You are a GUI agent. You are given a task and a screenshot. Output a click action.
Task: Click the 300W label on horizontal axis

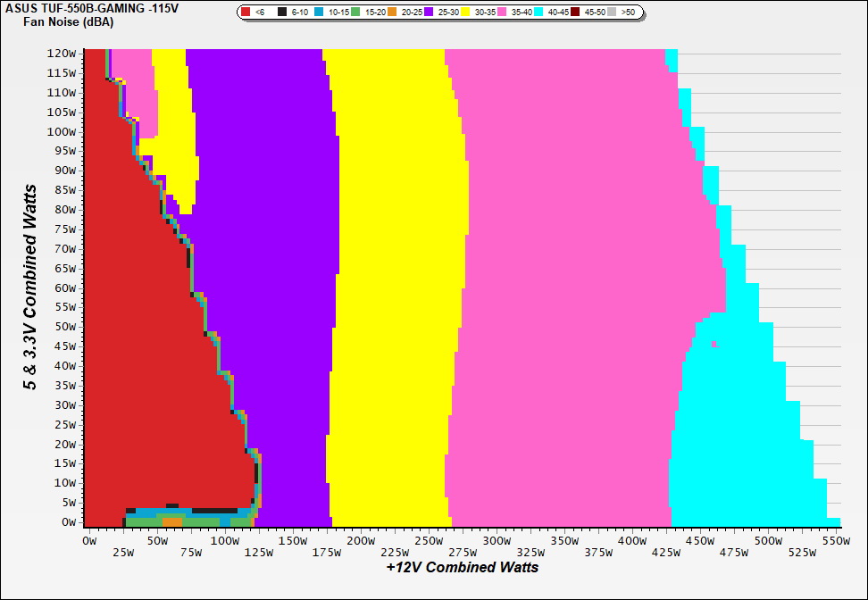495,541
